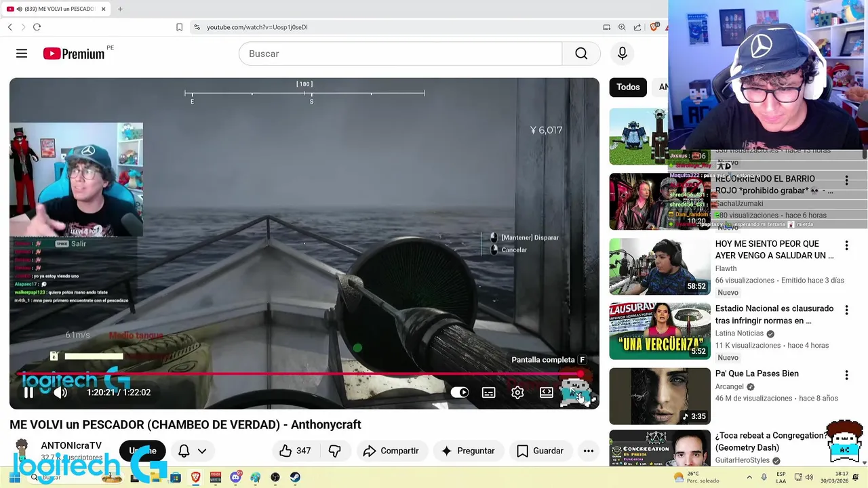Go to YouTube Premium home logo
Screen dimensions: 868x488
point(75,54)
